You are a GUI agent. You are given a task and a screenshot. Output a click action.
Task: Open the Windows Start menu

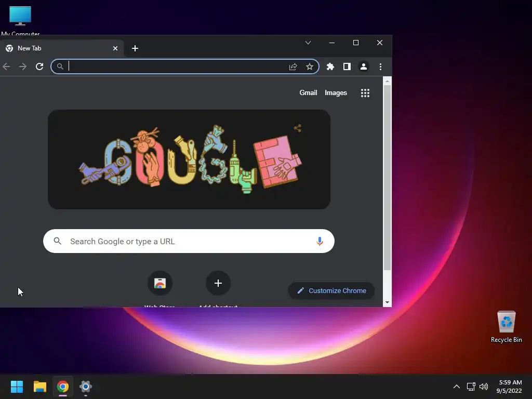pos(17,387)
